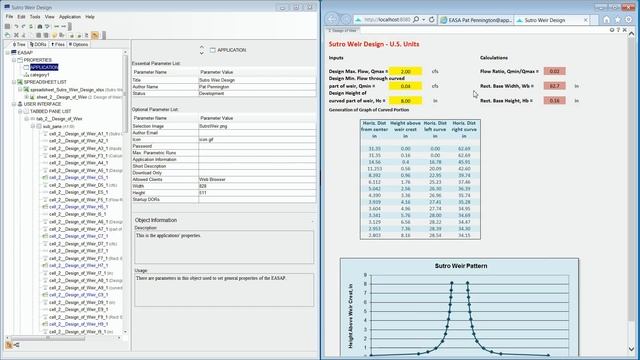Viewport: 640px width, 360px height.
Task: Select cell_2__Design_of_Weir_F7_1 in tree
Action: click(78, 258)
